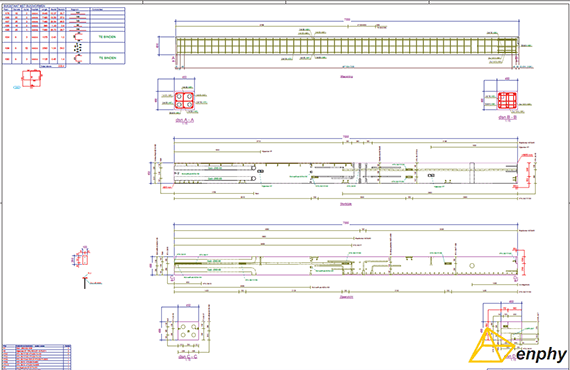This screenshot has width=570, height=370.
Task: Click the second green 'TE BINDEN' note
Action: point(107,58)
